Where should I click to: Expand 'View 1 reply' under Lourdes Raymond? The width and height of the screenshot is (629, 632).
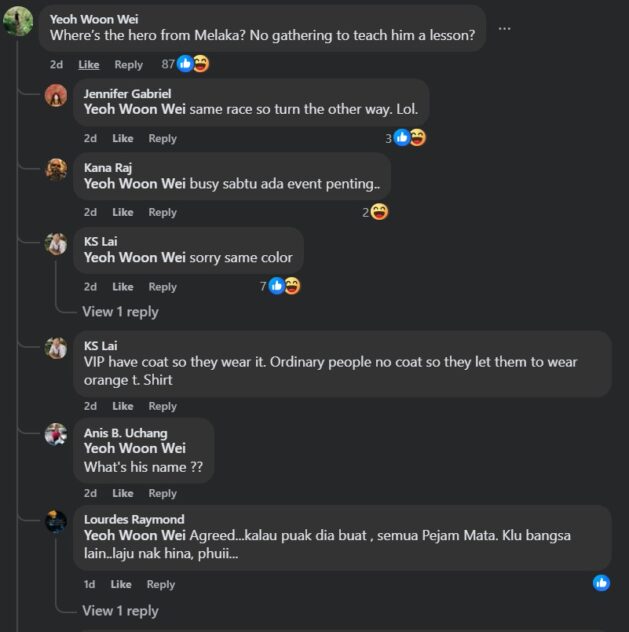point(120,611)
